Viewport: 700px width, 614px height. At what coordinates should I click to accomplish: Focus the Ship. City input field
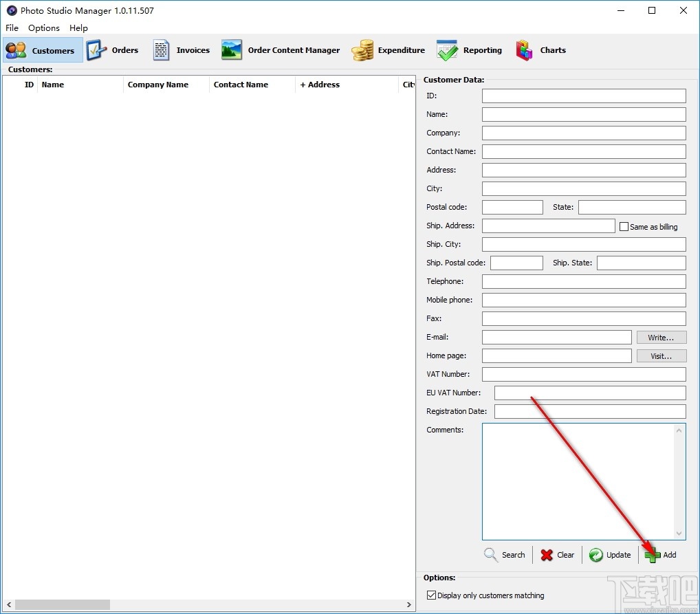click(584, 244)
